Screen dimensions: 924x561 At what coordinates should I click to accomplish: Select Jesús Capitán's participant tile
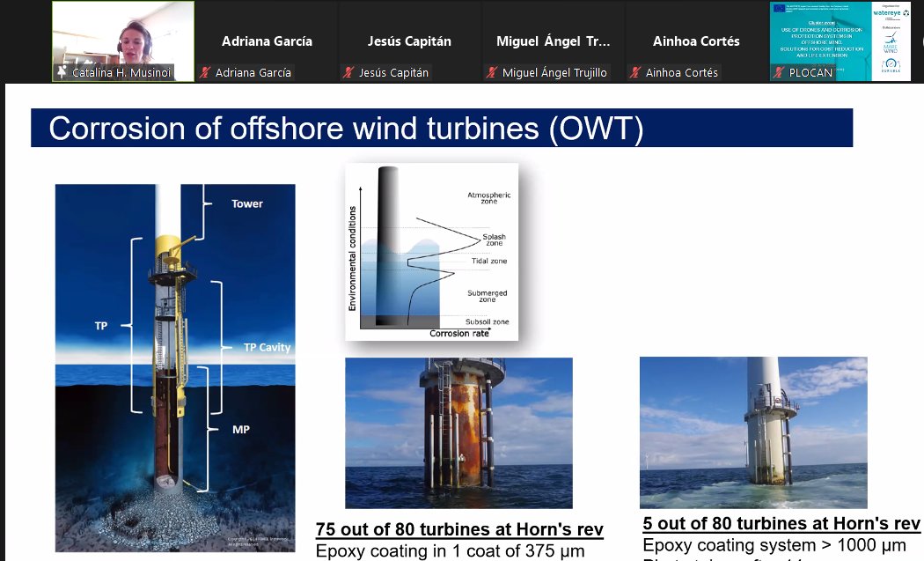coord(409,41)
